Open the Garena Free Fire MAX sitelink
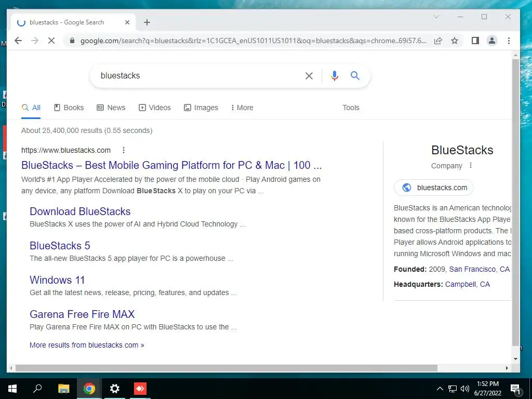The image size is (532, 399). click(x=82, y=314)
